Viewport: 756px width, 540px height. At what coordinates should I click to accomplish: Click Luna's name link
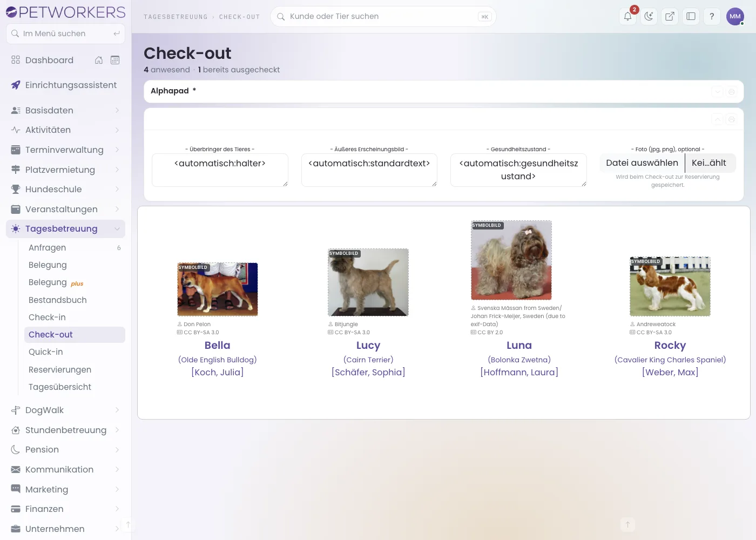(519, 345)
